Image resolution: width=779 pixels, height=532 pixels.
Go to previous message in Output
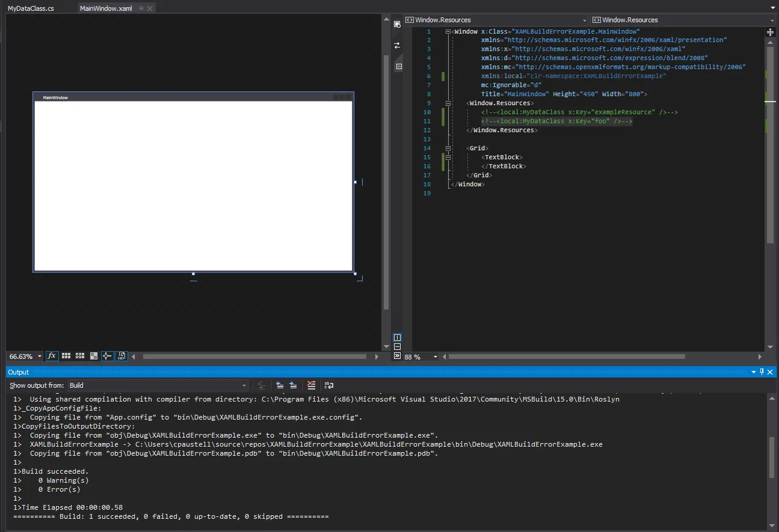tap(280, 385)
